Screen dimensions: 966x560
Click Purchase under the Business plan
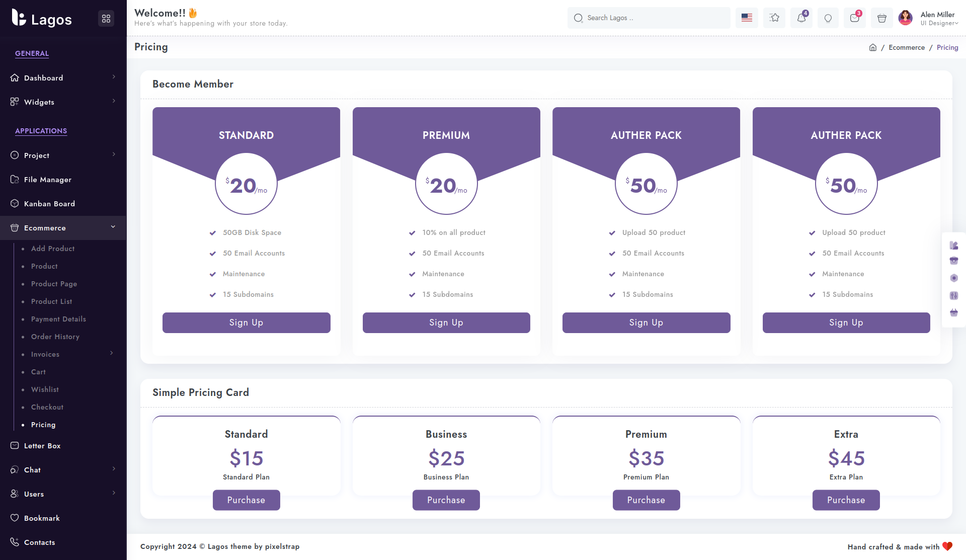click(446, 500)
